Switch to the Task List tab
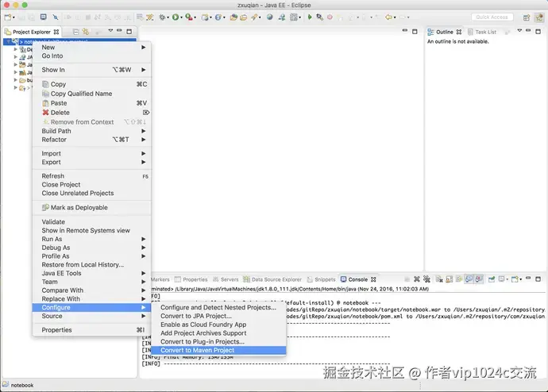 [482, 32]
